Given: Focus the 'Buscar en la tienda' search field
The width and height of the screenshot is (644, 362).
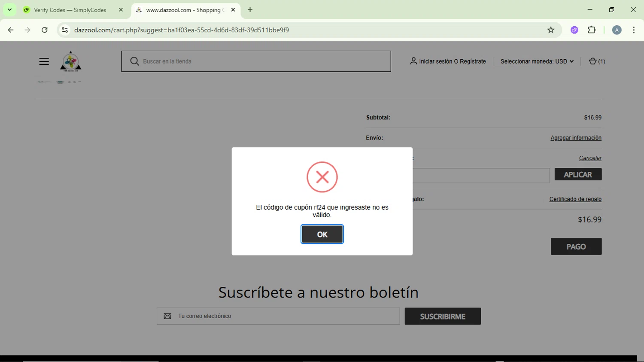Looking at the screenshot, I should pos(256,61).
